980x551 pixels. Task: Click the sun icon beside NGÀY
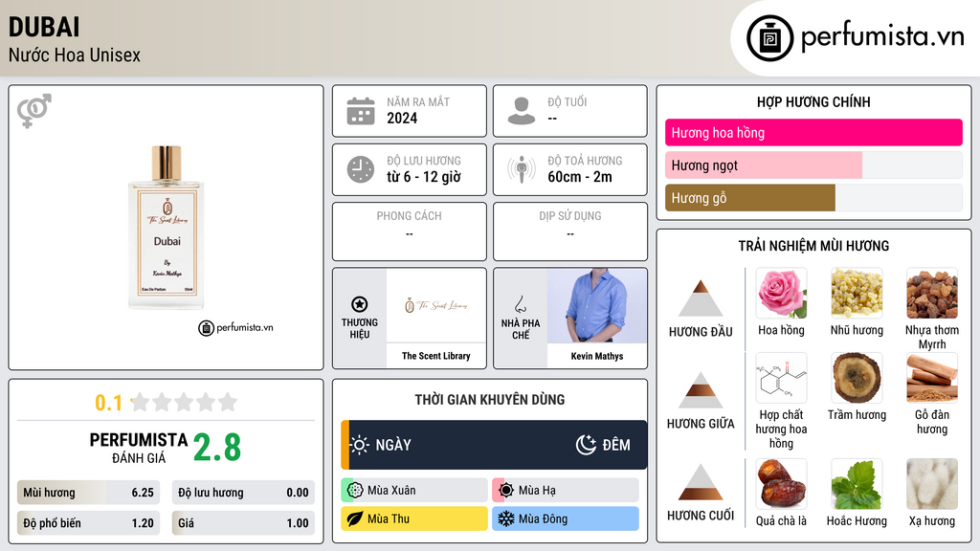(360, 445)
